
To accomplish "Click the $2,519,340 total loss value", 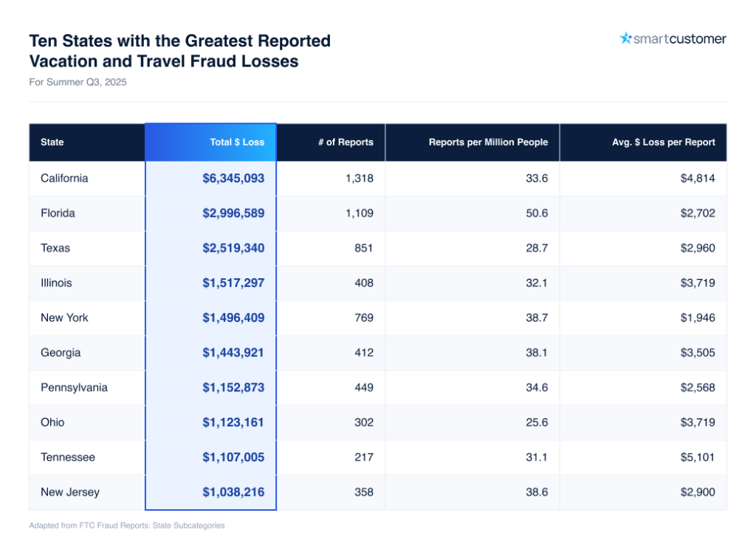I will tap(233, 248).
